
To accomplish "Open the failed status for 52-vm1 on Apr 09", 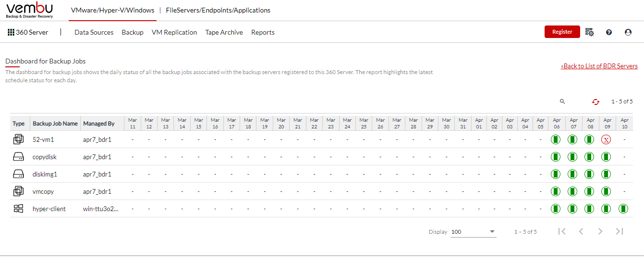I will click(606, 139).
